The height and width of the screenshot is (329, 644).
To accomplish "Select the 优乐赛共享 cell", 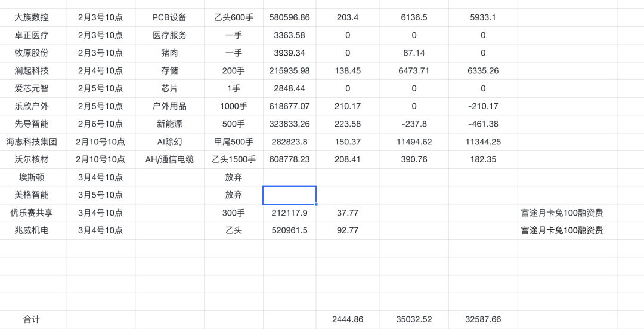I will 33,213.
